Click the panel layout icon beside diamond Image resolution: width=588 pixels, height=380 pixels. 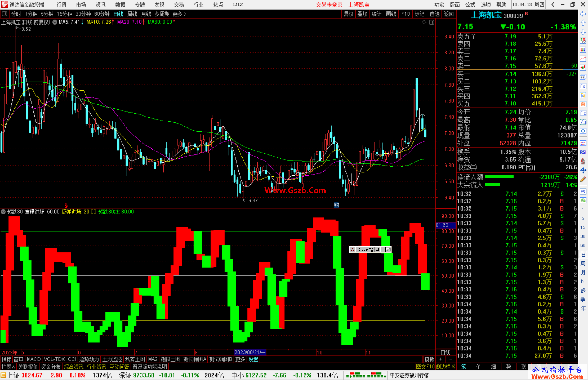pyautogui.click(x=431, y=22)
